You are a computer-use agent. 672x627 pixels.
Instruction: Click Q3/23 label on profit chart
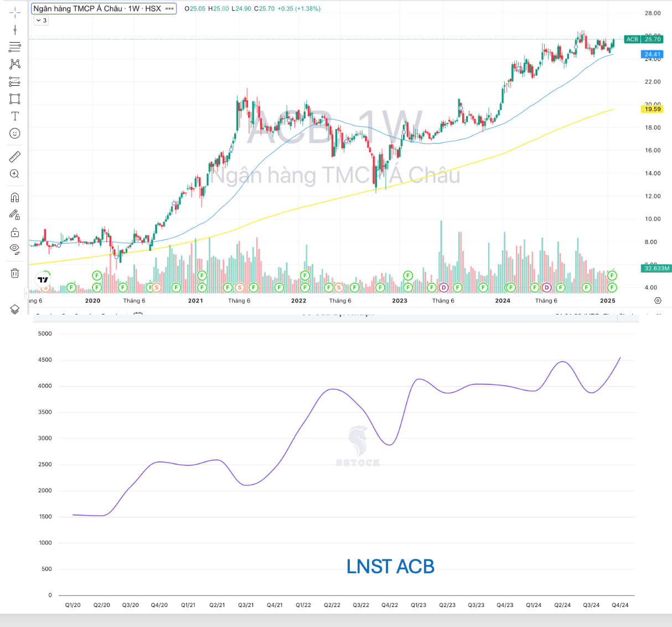click(476, 605)
